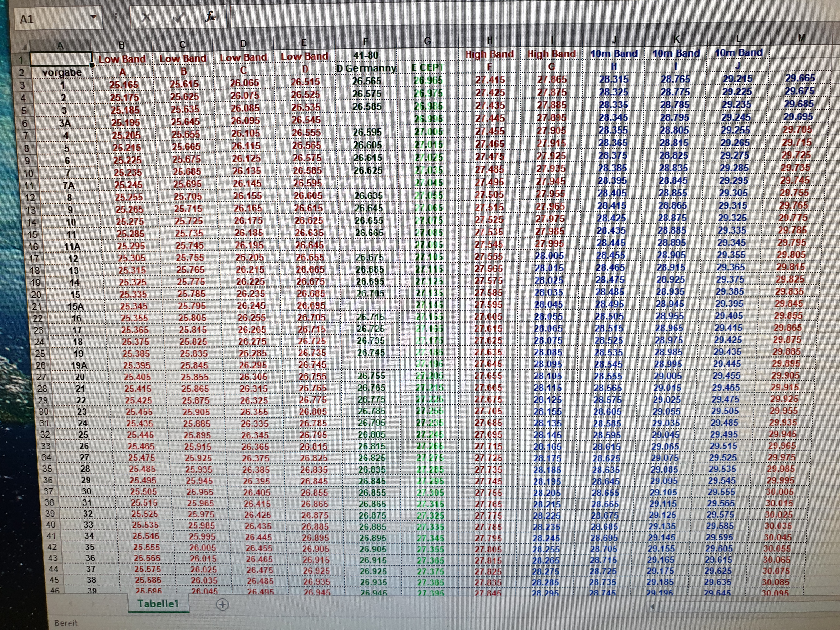Image resolution: width=840 pixels, height=630 pixels.
Task: Click the Cancel (X) button beside the formula bar
Action: tap(147, 17)
